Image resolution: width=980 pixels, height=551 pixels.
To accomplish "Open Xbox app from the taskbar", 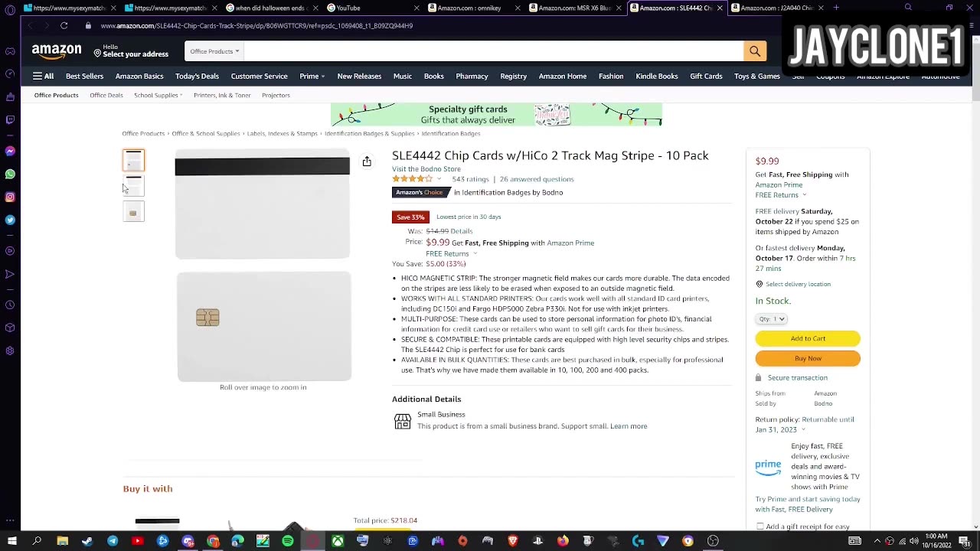I will coord(338,541).
